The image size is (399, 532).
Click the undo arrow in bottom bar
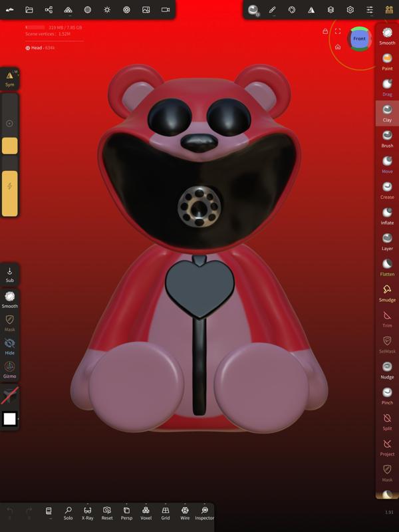(10, 512)
